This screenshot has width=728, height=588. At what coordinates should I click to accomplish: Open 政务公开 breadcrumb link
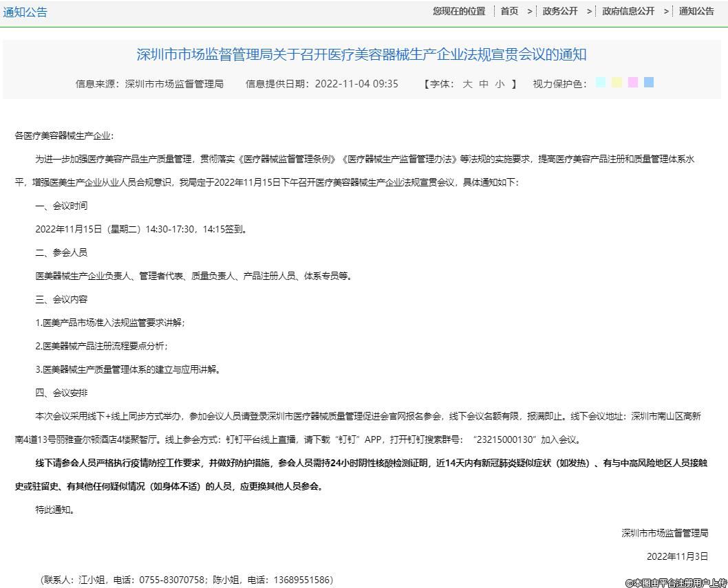tap(560, 11)
